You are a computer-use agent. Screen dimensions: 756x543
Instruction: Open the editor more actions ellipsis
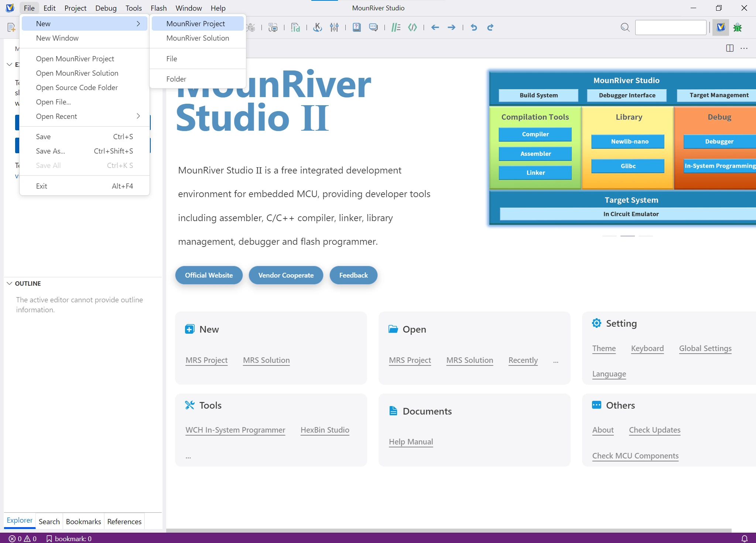744,48
